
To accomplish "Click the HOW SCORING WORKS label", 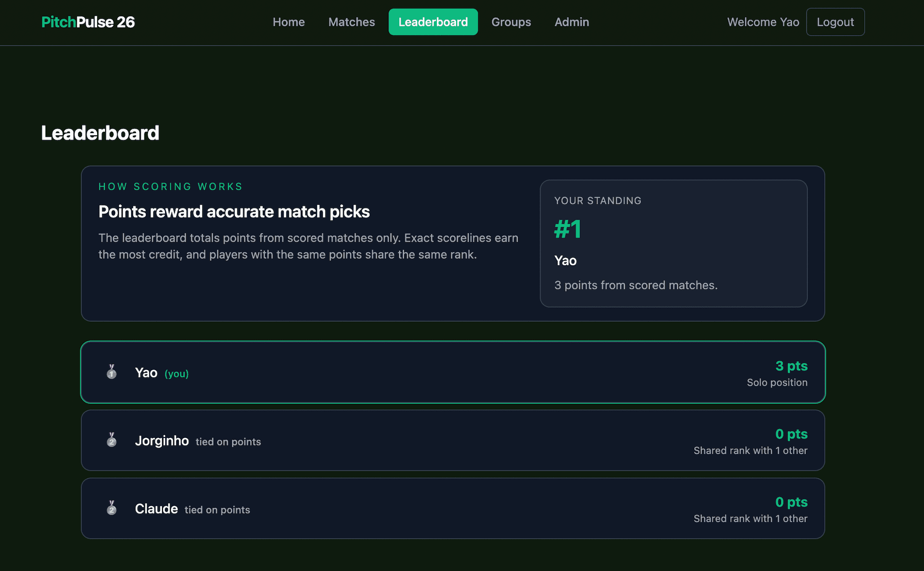I will (x=170, y=186).
